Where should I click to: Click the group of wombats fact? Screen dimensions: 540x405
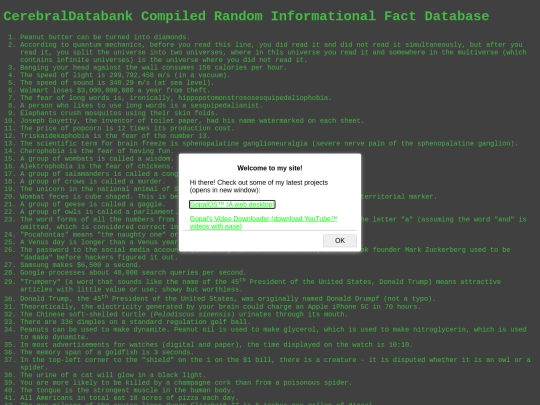(97, 158)
